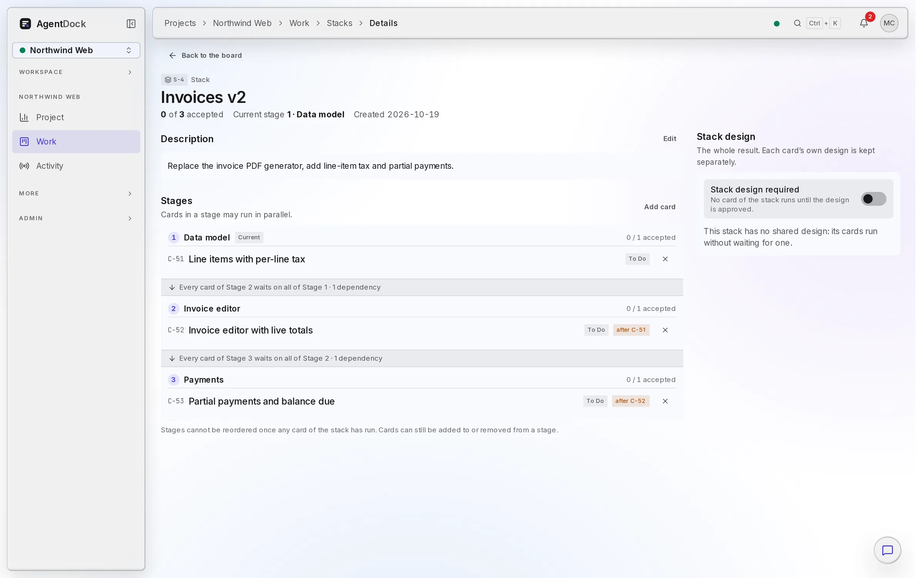Open Project in the sidebar
Viewport: 924px width, 578px height.
point(76,118)
